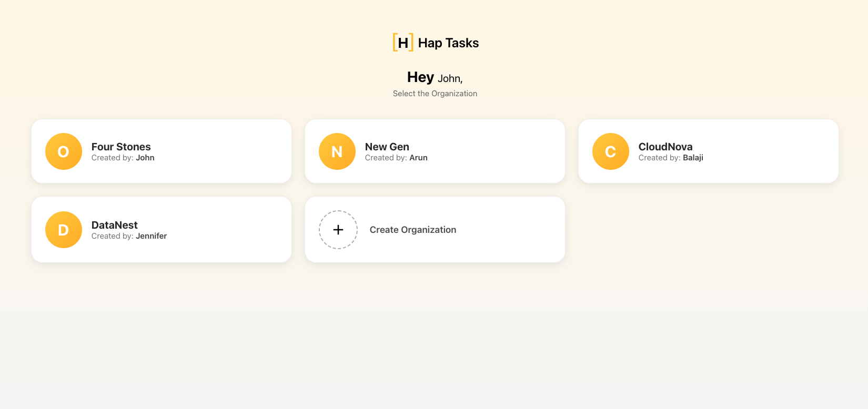Open the DataNest organization name
The height and width of the screenshot is (409, 868).
(x=115, y=225)
